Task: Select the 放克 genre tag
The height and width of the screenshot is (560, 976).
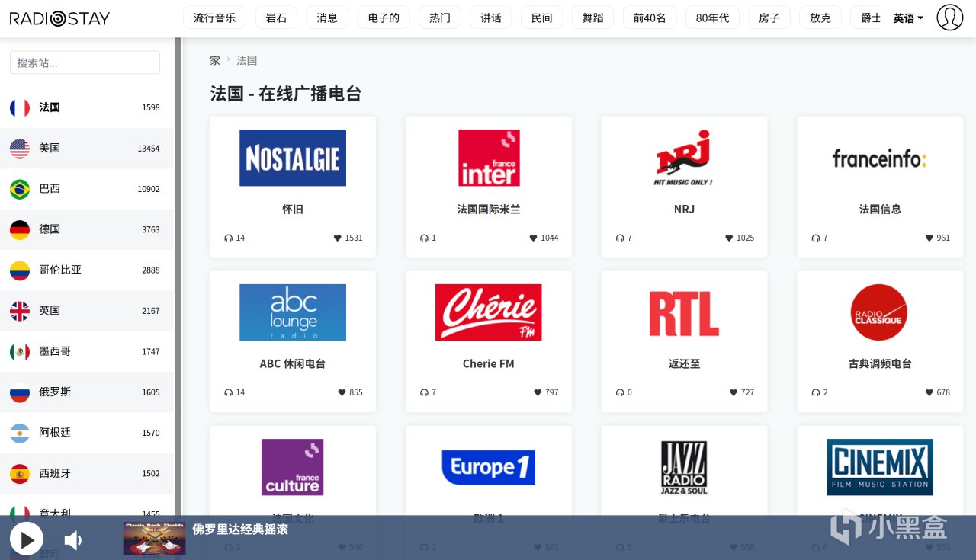Action: [820, 18]
